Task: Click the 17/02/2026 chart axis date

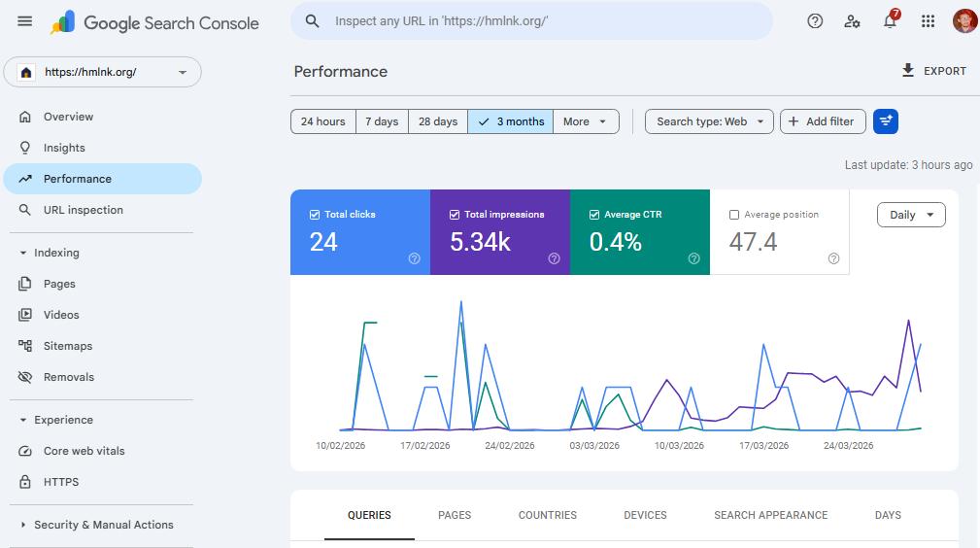Action: click(x=425, y=445)
